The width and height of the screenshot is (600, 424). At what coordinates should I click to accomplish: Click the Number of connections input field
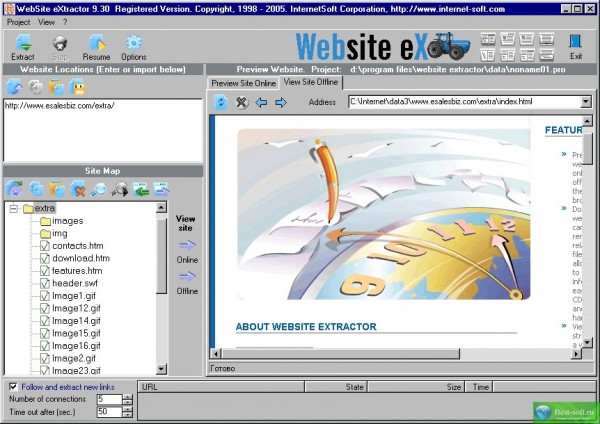[109, 399]
